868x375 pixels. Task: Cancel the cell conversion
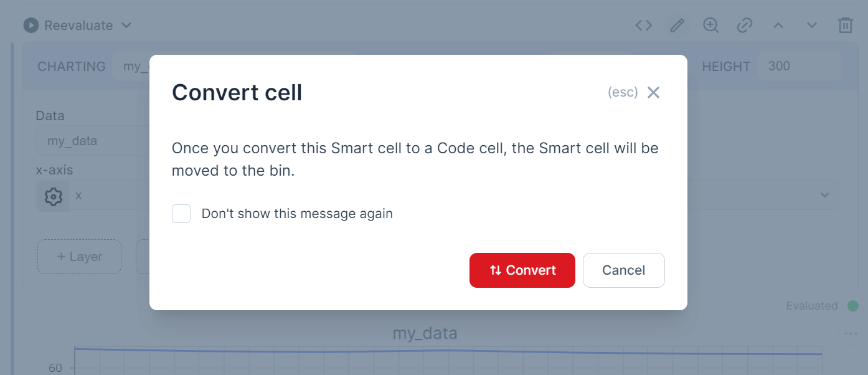point(623,270)
